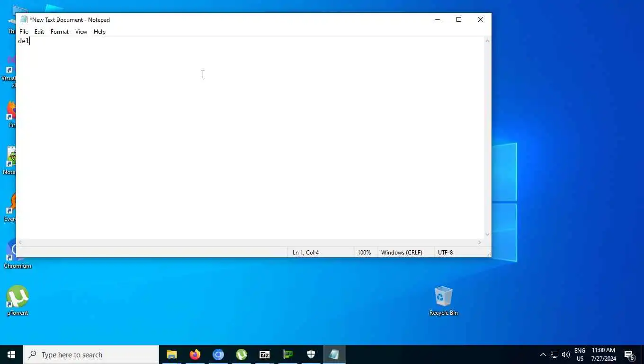This screenshot has height=364, width=644.
Task: Click the horizontal scrollbar left arrow
Action: coord(20,243)
